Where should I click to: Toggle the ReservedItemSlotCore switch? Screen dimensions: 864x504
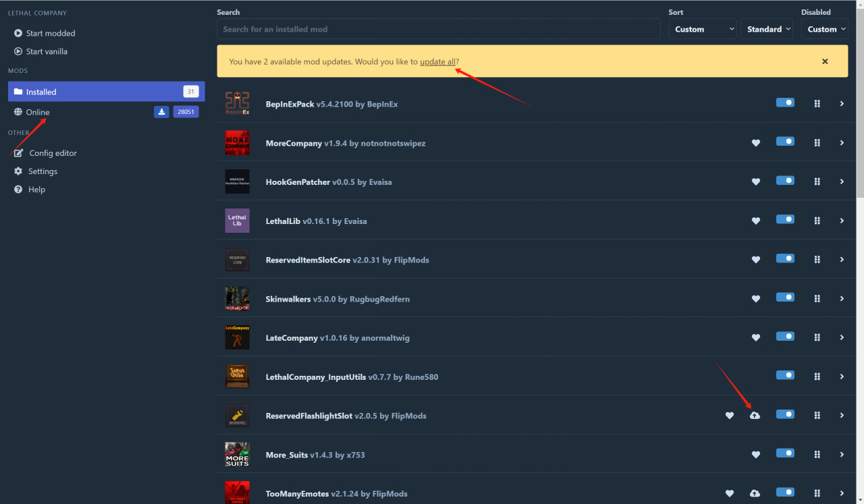[785, 258]
